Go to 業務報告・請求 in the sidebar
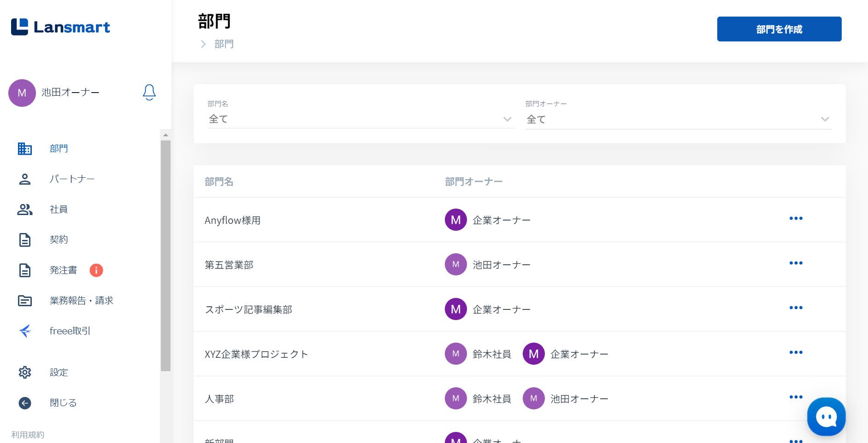Viewport: 868px width, 443px height. tap(81, 301)
